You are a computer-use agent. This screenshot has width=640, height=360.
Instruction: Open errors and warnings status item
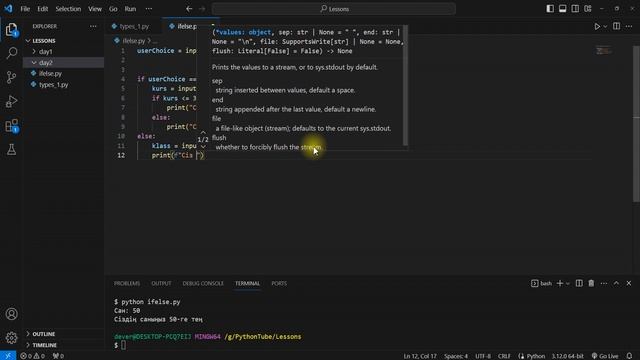tap(33, 356)
